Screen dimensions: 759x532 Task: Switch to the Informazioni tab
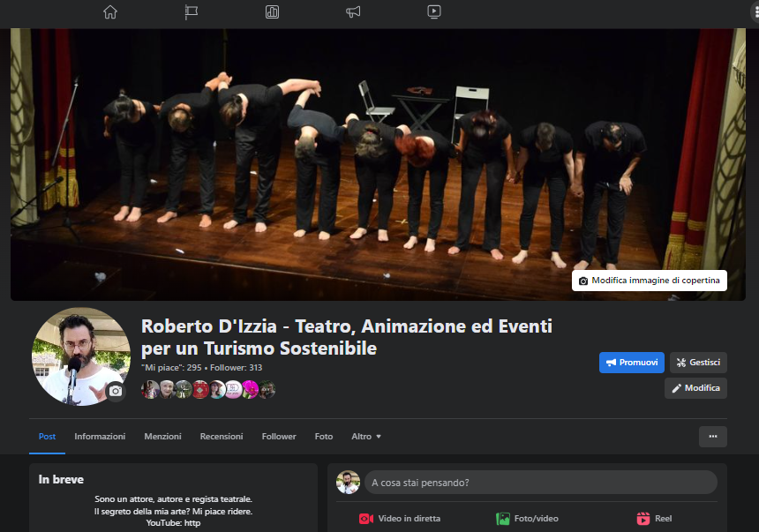(x=100, y=437)
